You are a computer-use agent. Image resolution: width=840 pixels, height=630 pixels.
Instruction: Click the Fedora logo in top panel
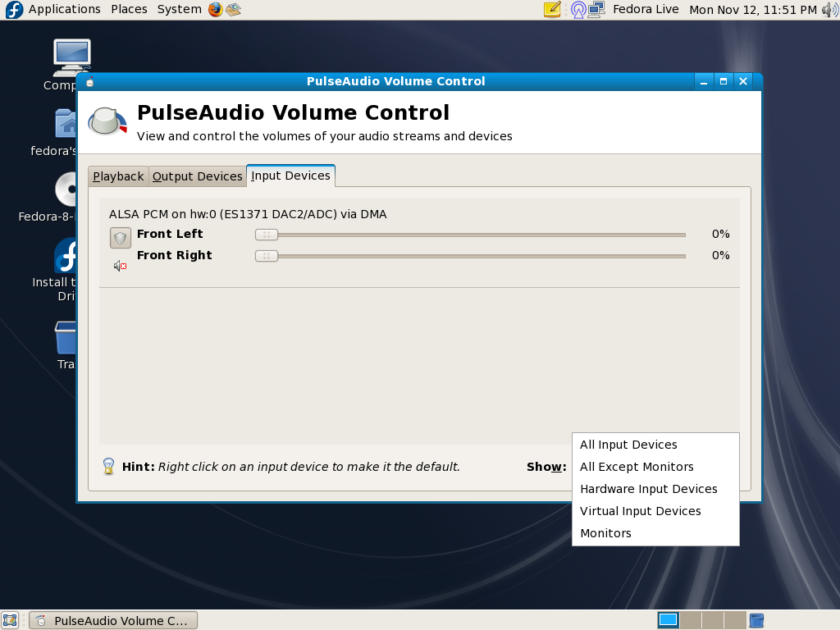(x=14, y=10)
